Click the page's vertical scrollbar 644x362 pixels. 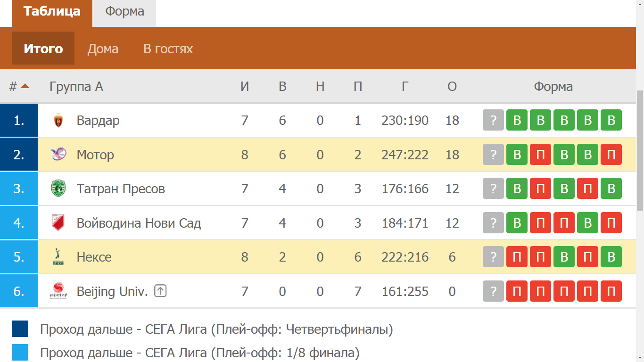click(640, 151)
